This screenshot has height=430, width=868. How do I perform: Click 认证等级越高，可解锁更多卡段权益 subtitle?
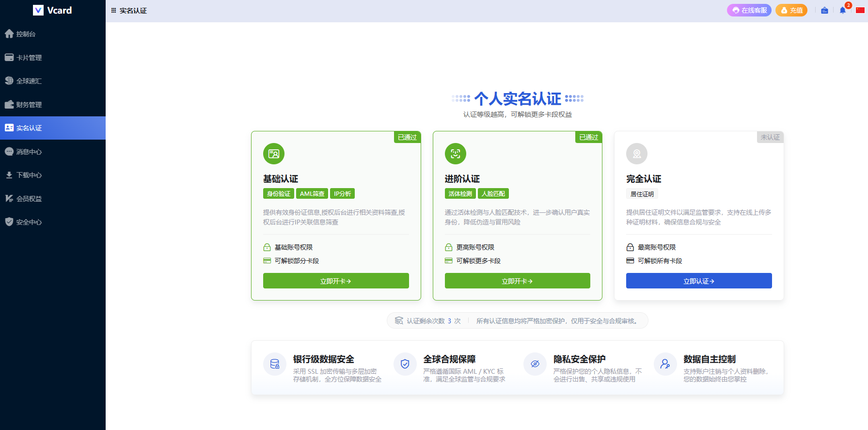pyautogui.click(x=518, y=114)
